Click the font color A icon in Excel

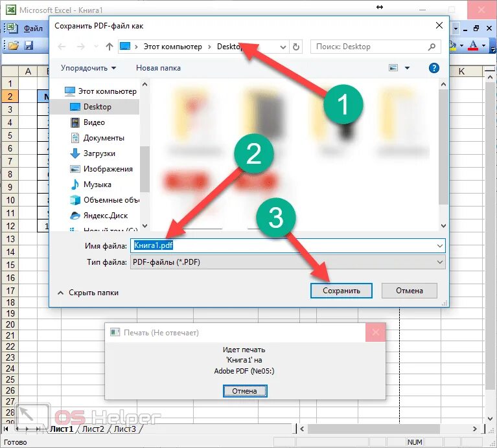(x=473, y=45)
